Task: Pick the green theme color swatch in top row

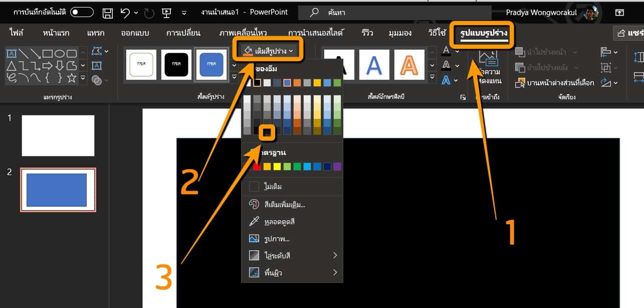Action: click(x=337, y=83)
